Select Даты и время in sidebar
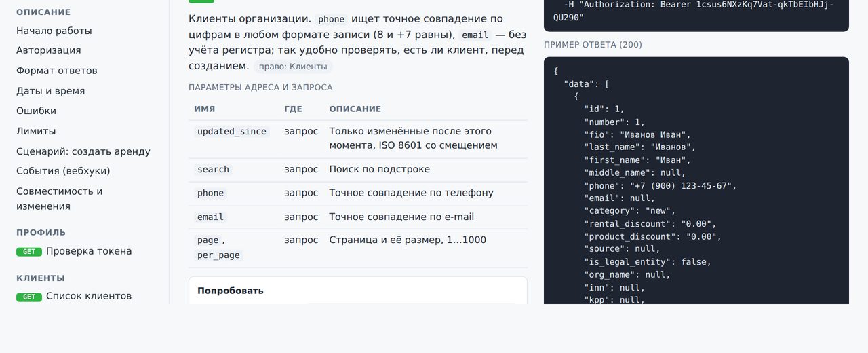This screenshot has width=868, height=353. (51, 91)
